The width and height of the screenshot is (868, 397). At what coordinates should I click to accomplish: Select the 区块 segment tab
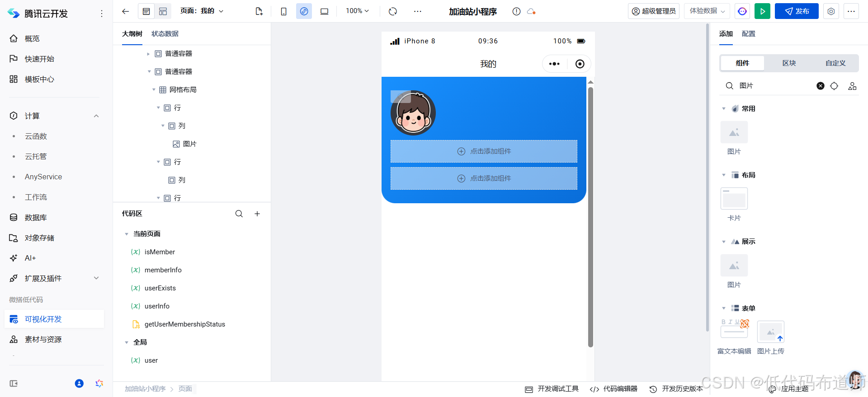coord(789,63)
